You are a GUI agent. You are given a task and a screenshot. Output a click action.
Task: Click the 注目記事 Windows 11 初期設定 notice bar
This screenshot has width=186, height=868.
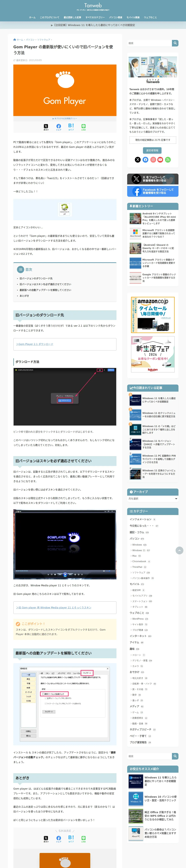[93, 25]
